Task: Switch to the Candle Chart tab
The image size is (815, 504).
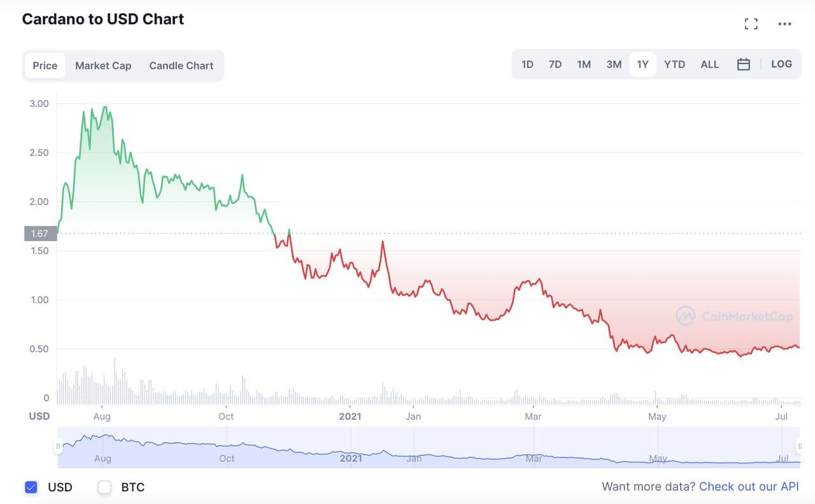Action: pos(181,66)
